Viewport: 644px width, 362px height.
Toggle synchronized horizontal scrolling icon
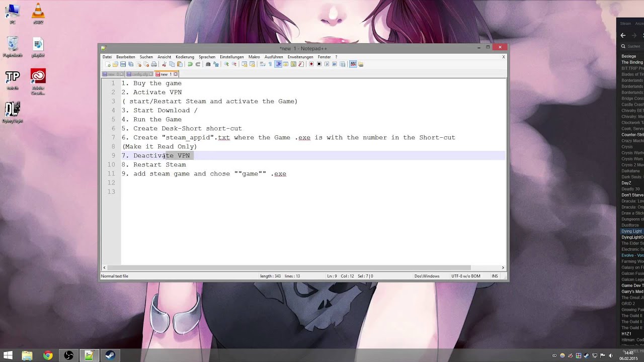tap(252, 64)
